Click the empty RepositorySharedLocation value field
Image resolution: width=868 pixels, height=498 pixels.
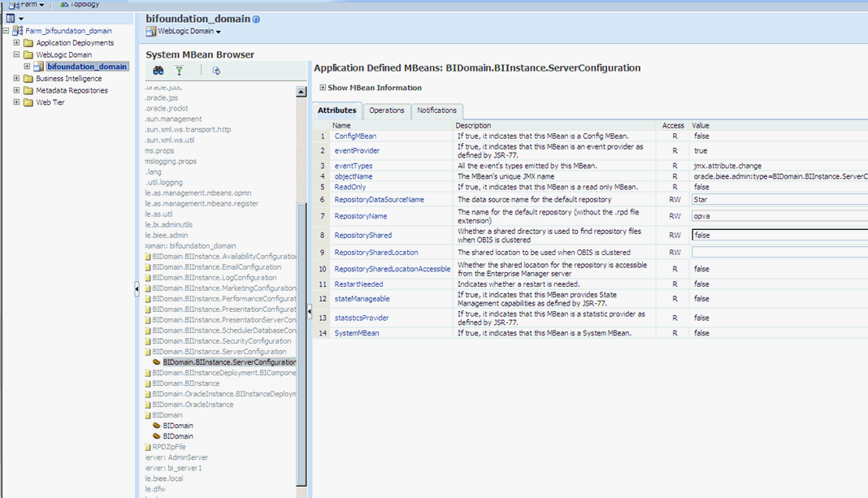click(x=779, y=253)
